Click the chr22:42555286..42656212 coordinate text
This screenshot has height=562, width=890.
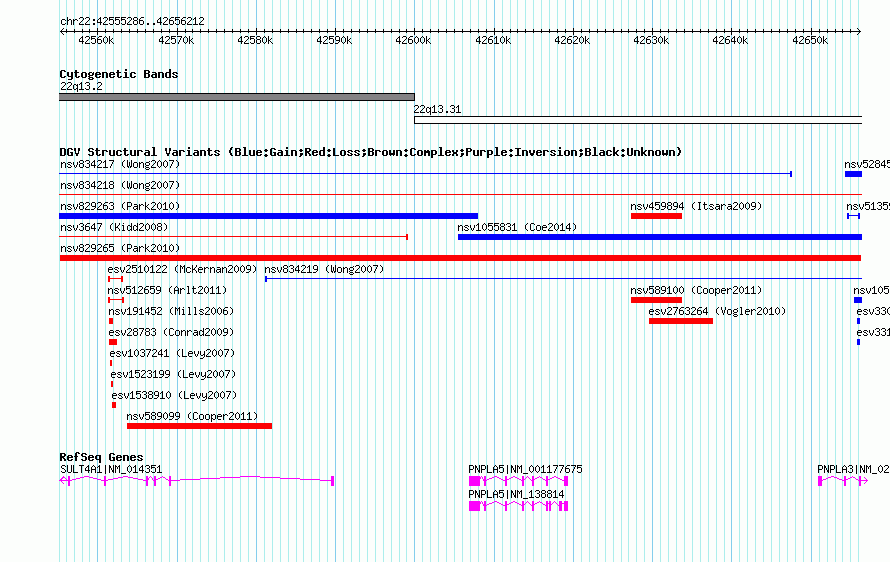(x=132, y=21)
